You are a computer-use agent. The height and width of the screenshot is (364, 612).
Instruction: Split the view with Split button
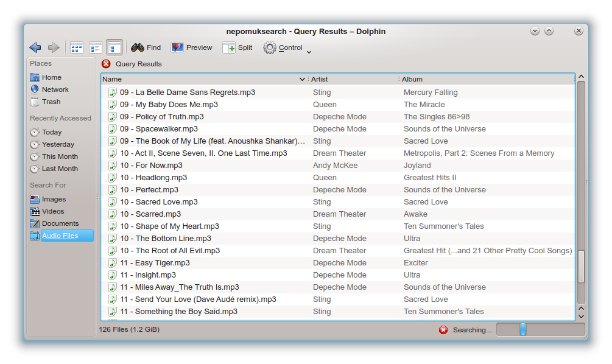(237, 47)
